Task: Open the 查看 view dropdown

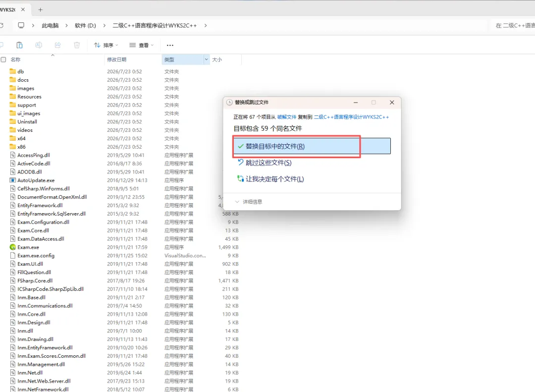Action: (142, 45)
